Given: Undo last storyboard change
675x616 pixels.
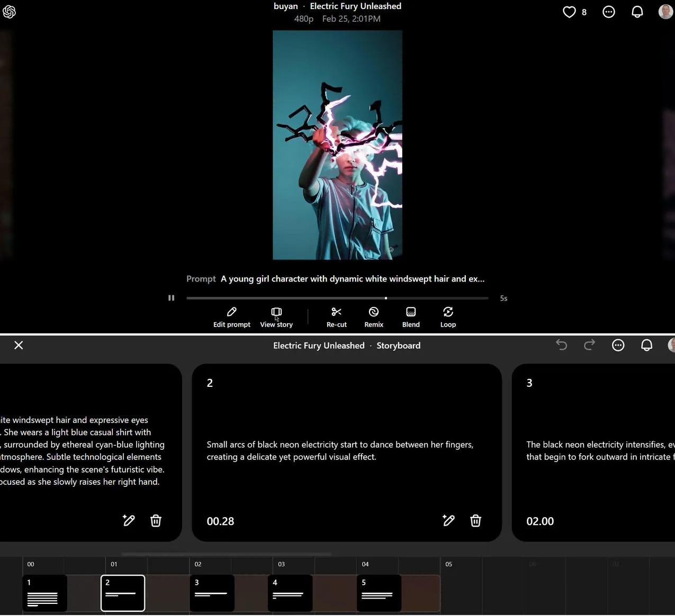Looking at the screenshot, I should pos(562,346).
